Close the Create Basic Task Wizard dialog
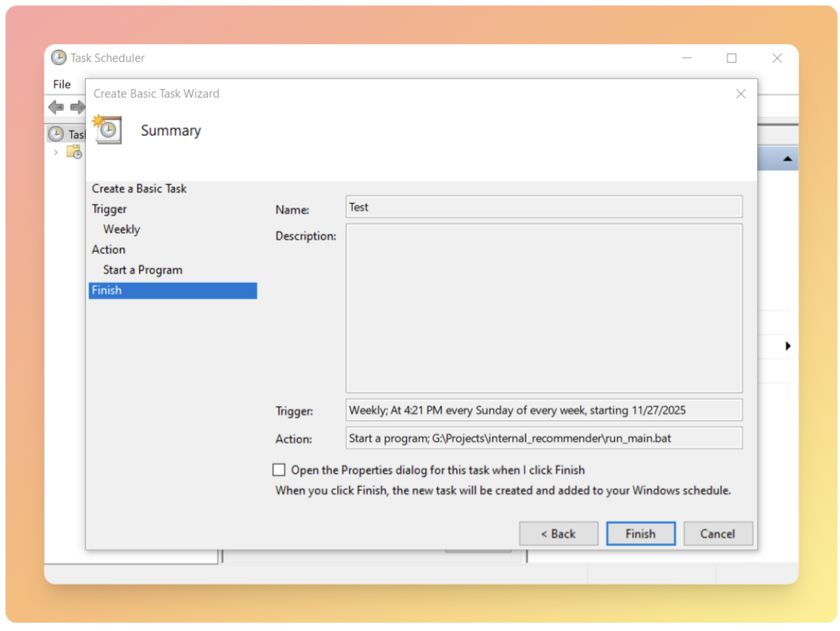Image resolution: width=840 pixels, height=631 pixels. [x=740, y=94]
